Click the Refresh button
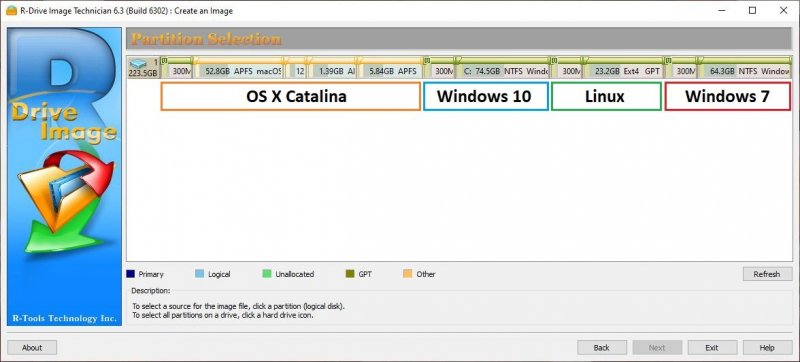800x362 pixels. coord(767,274)
